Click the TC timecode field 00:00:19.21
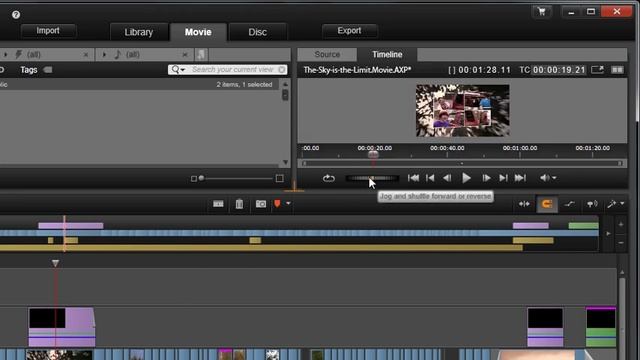Image resolution: width=640 pixels, height=360 pixels. pos(559,70)
